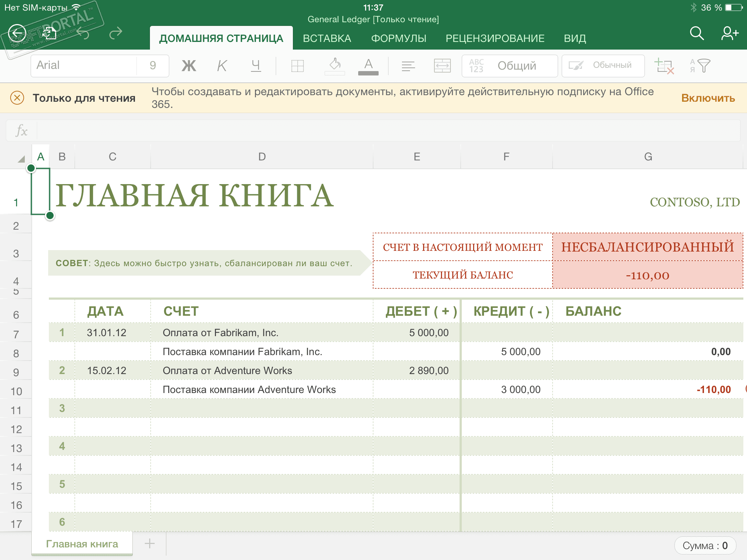Open the cell borders tool
This screenshot has height=560, width=747.
tap(298, 66)
